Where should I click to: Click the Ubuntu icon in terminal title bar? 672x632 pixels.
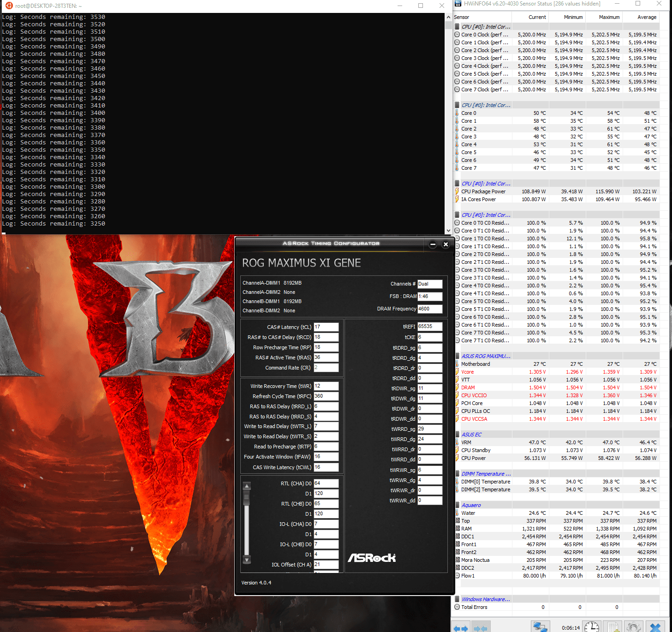[x=9, y=6]
